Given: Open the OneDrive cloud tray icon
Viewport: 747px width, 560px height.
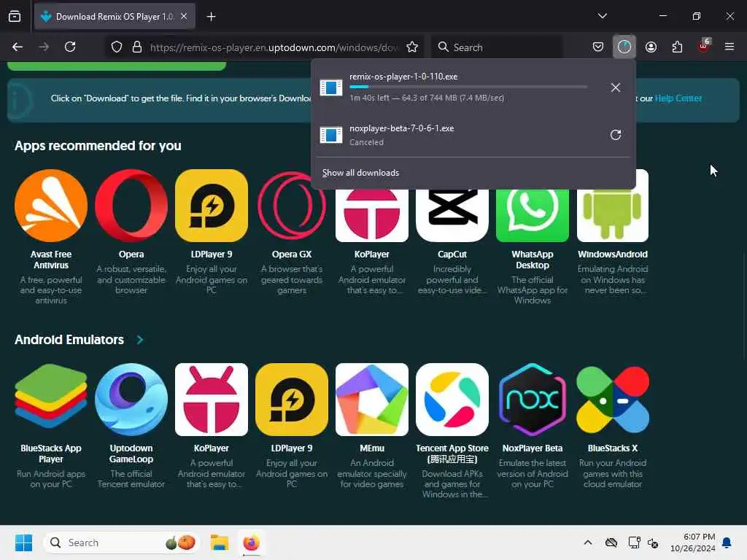Looking at the screenshot, I should click(611, 542).
